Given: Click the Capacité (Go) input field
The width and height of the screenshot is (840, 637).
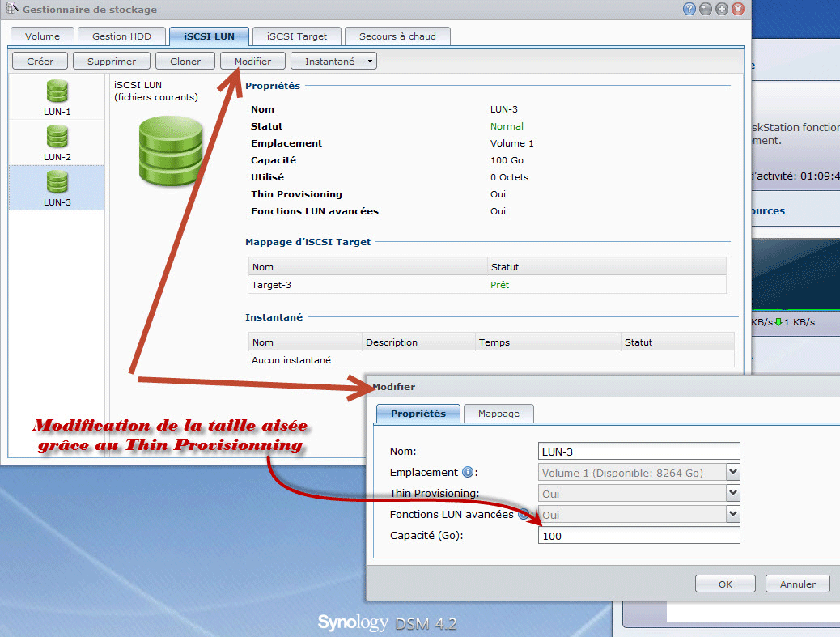Looking at the screenshot, I should (638, 536).
